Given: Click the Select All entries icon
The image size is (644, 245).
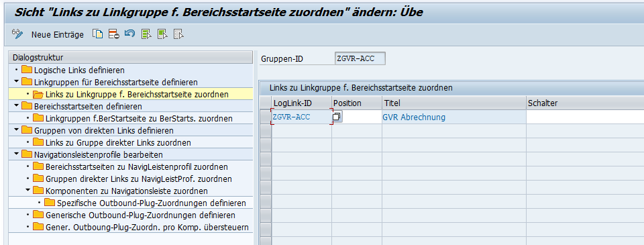Looking at the screenshot, I should click(146, 34).
